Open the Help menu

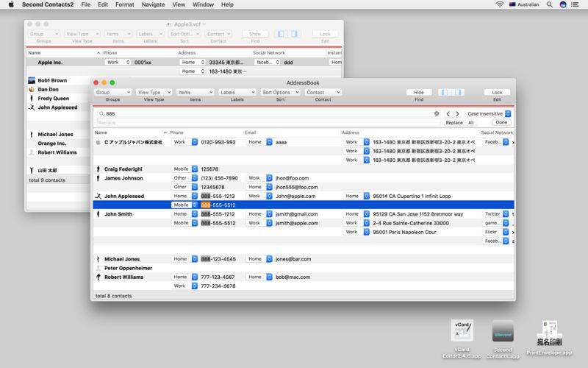227,4
